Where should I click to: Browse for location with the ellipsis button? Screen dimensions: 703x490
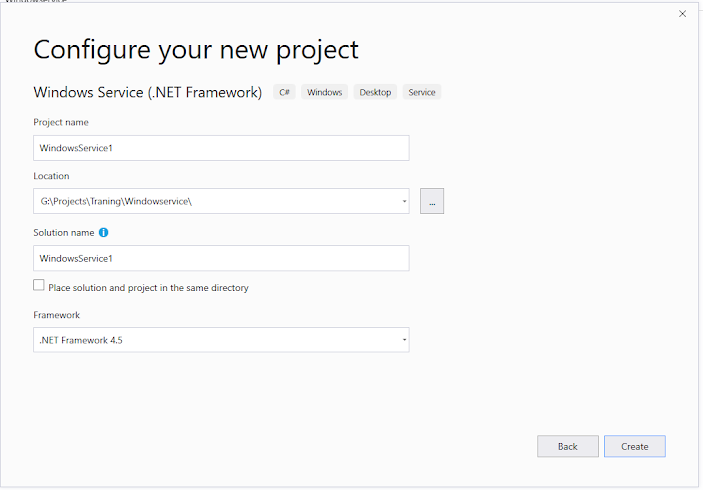[432, 201]
